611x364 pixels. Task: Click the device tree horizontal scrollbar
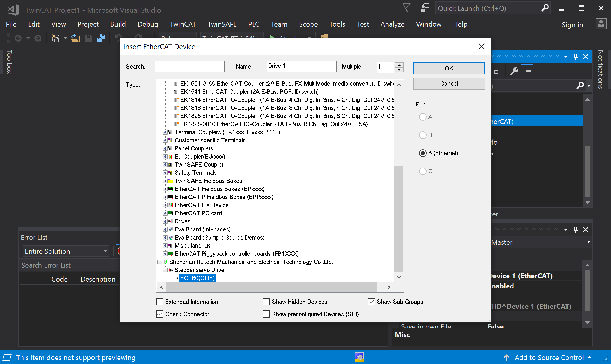pos(272,287)
